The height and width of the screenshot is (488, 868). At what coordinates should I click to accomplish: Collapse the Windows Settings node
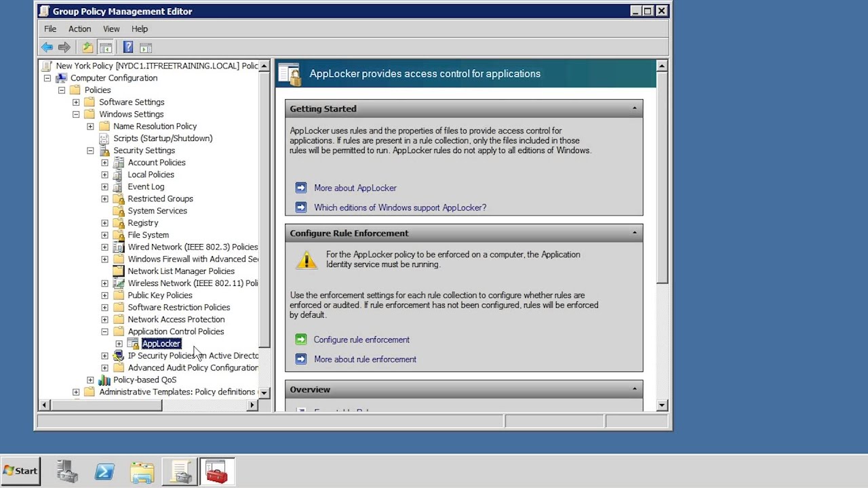point(76,115)
